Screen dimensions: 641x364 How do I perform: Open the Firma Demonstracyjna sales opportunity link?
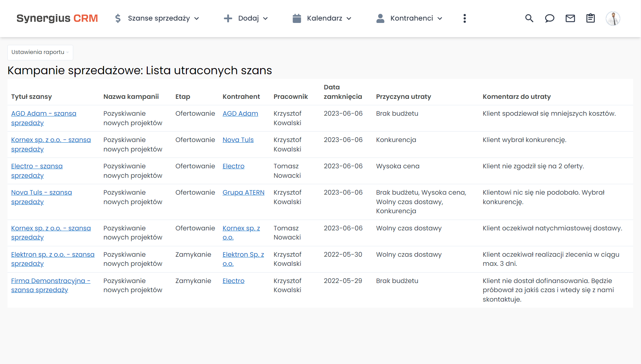pos(51,285)
